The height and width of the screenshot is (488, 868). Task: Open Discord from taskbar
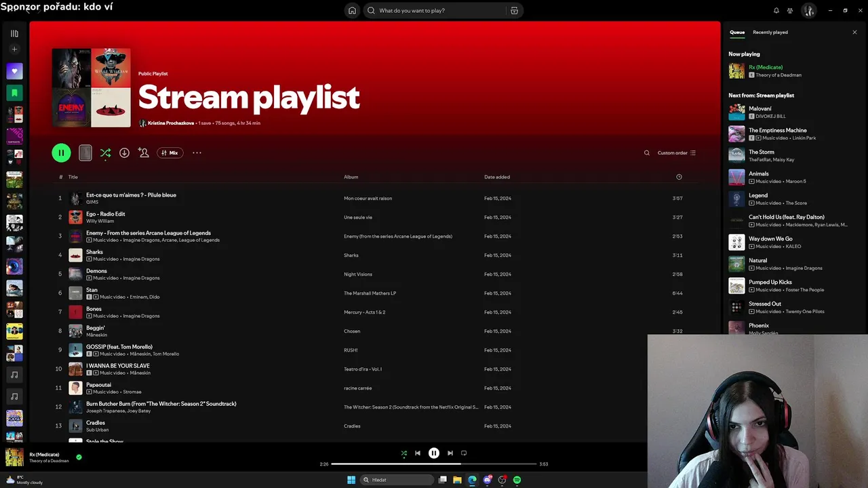point(487,479)
